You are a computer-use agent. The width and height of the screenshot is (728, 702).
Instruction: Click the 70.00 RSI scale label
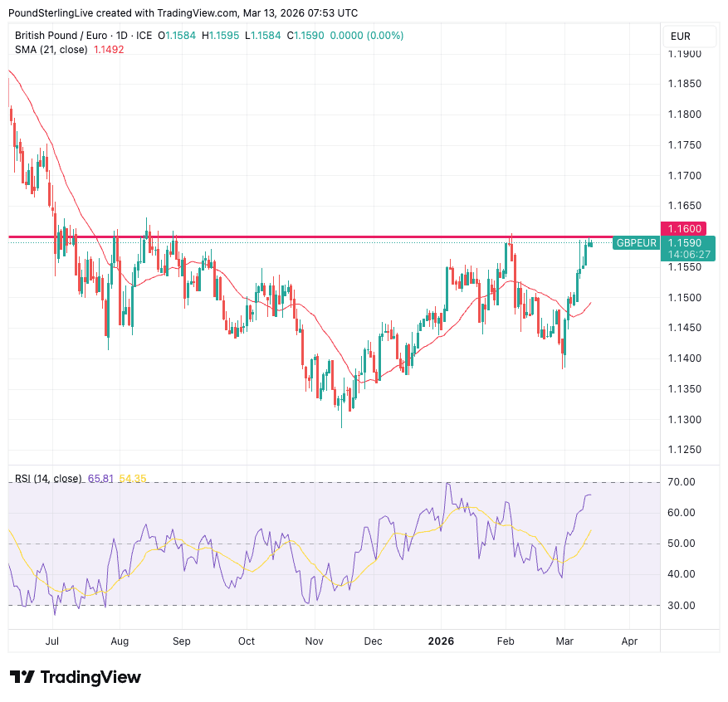click(681, 482)
